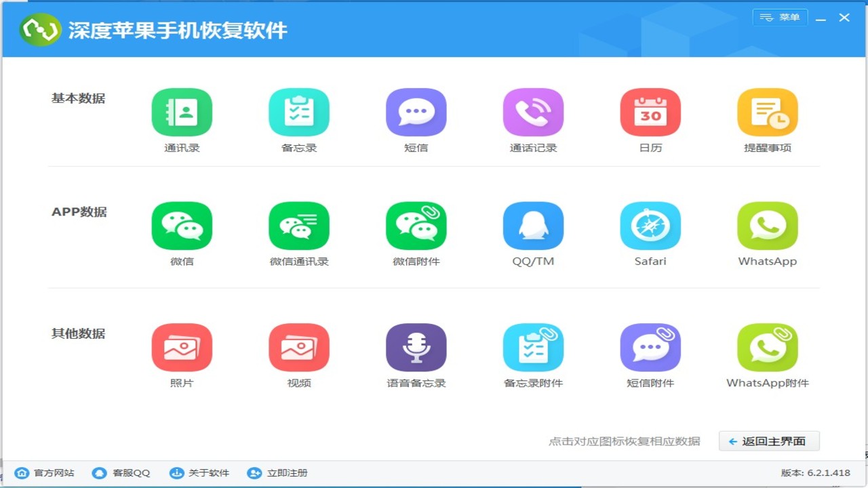Click 返回主界面 to return to main interface
This screenshot has width=868, height=488.
(768, 441)
